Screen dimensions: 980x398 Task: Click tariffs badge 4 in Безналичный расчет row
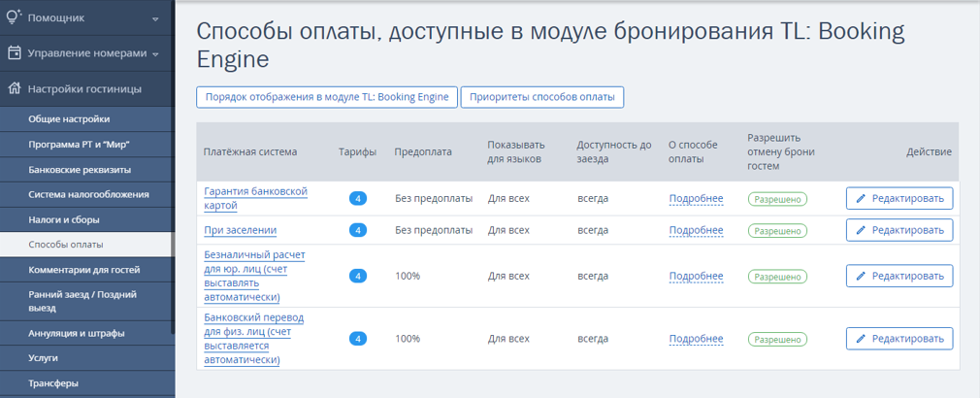point(358,276)
